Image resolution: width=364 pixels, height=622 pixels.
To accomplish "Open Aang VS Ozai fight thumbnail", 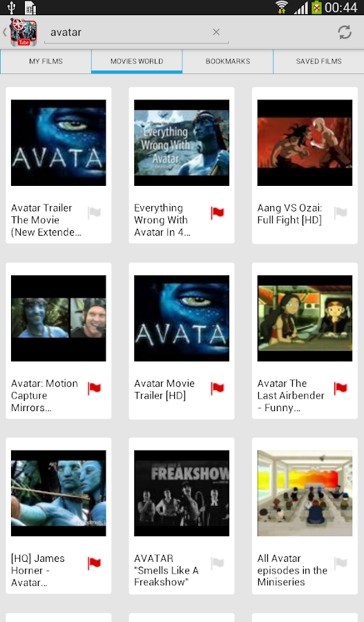I will [305, 143].
